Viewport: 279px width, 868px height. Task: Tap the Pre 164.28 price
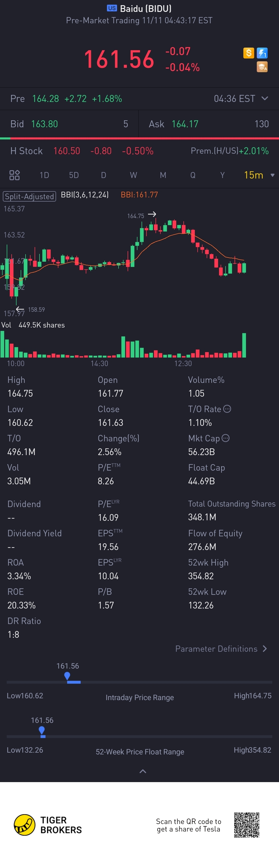[45, 98]
